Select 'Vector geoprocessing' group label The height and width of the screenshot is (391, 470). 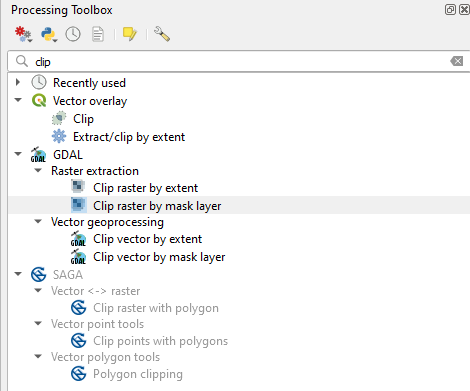107,222
